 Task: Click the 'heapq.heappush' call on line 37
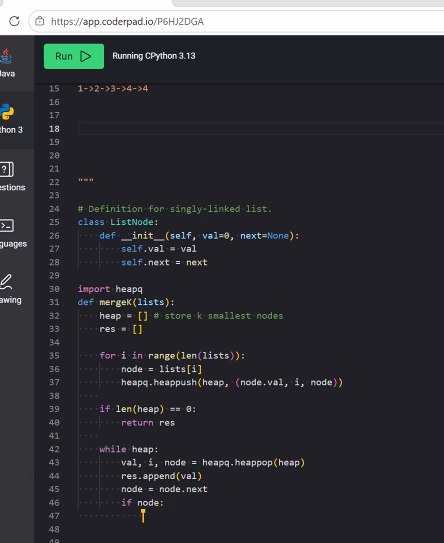232,382
